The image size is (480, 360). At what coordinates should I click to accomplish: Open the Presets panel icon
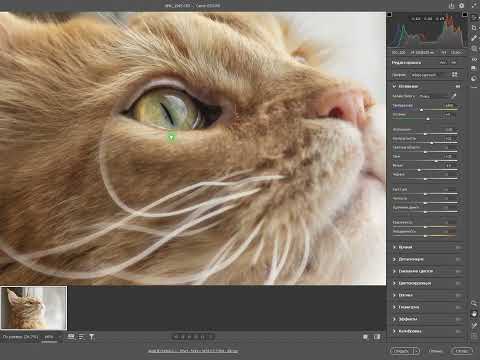pos(474,79)
